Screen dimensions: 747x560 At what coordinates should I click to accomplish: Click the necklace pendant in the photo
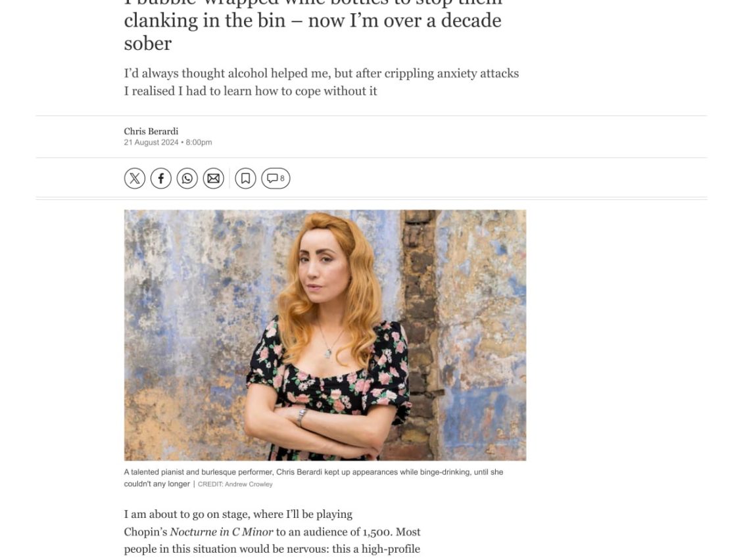pos(328,353)
